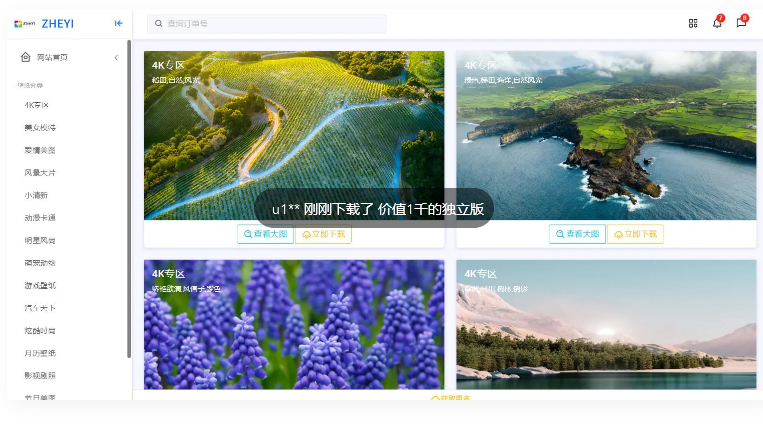This screenshot has width=763, height=425.
Task: Go to 小清新 category
Action: coord(36,195)
